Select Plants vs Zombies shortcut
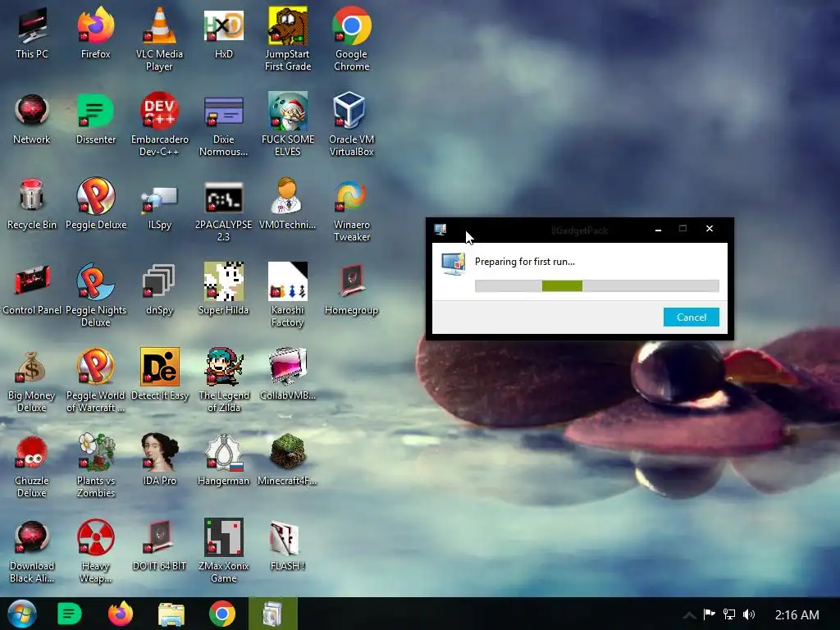This screenshot has width=840, height=630. point(95,464)
